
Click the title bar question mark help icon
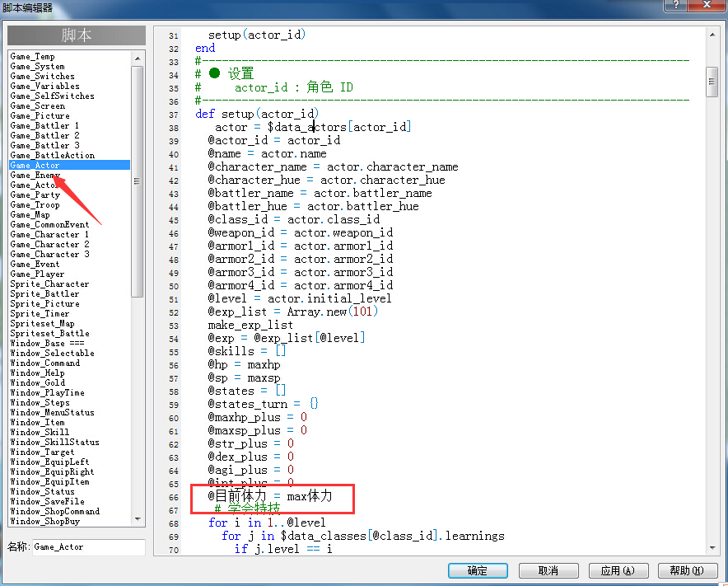coord(676,5)
